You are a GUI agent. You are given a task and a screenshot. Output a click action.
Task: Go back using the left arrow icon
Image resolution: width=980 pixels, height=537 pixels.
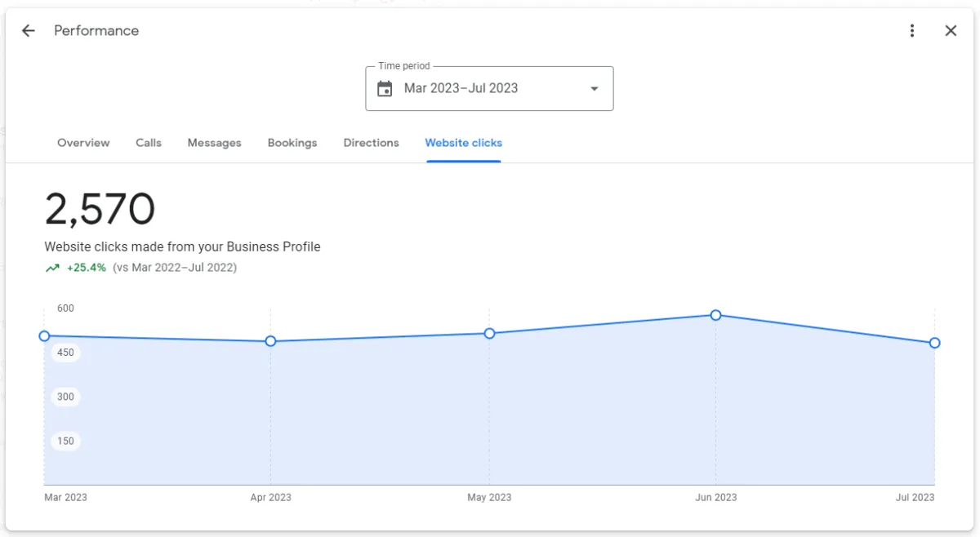point(29,31)
